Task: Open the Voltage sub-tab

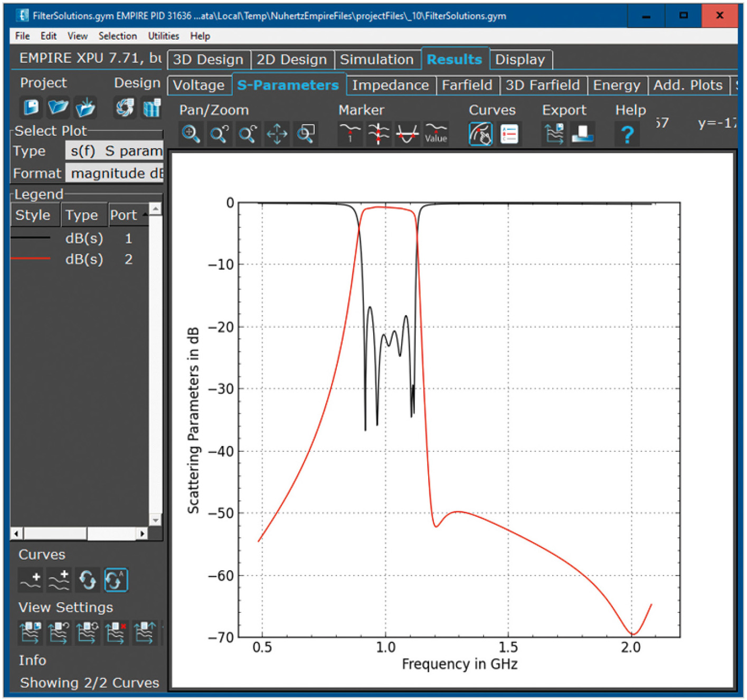Action: point(199,86)
